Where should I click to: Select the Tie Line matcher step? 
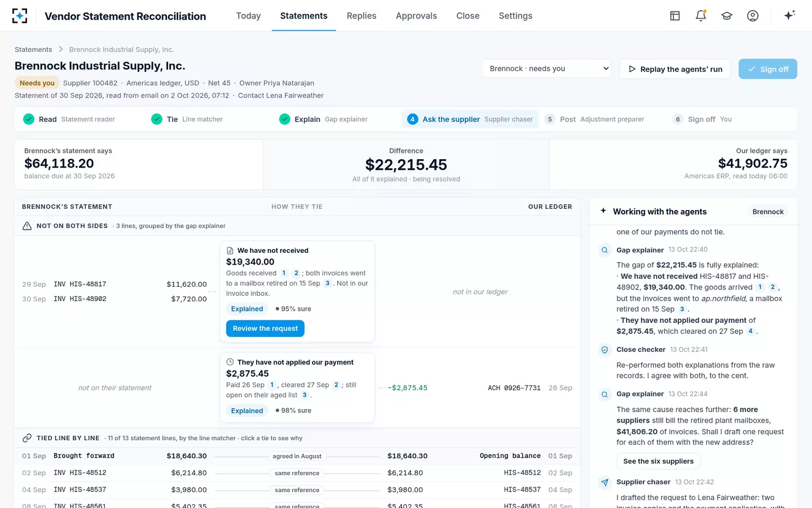(187, 119)
